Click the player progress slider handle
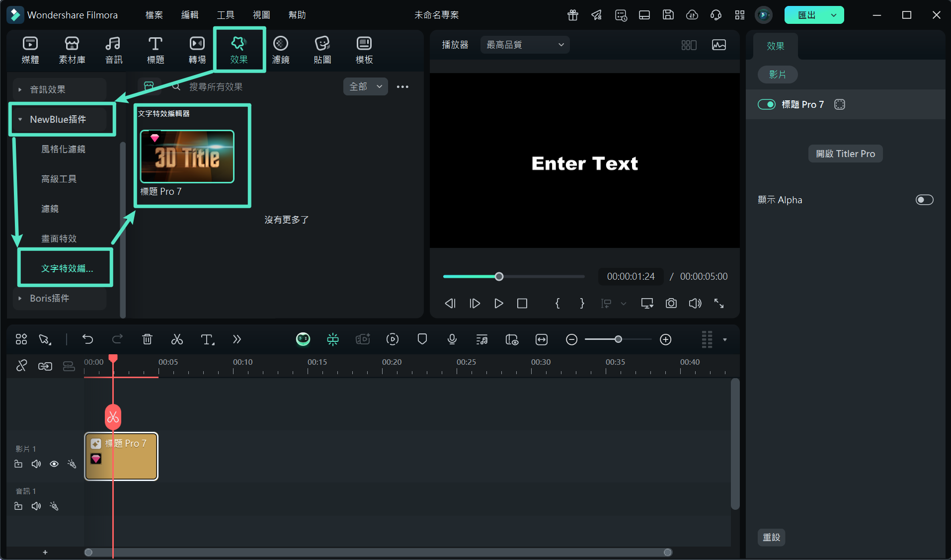Viewport: 951px width, 560px height. pos(499,276)
